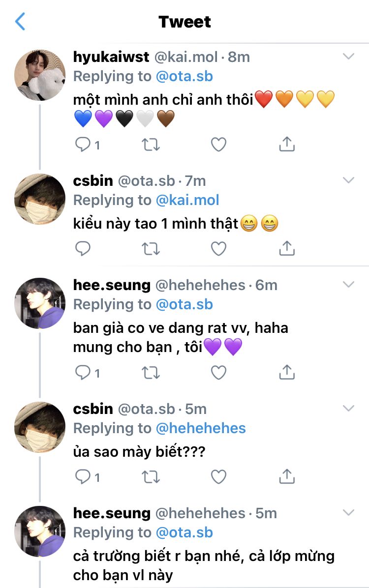This screenshot has height=588, width=369.
Task: Share csbin's "ủa sao mày biết" tweet
Action: pyautogui.click(x=286, y=476)
